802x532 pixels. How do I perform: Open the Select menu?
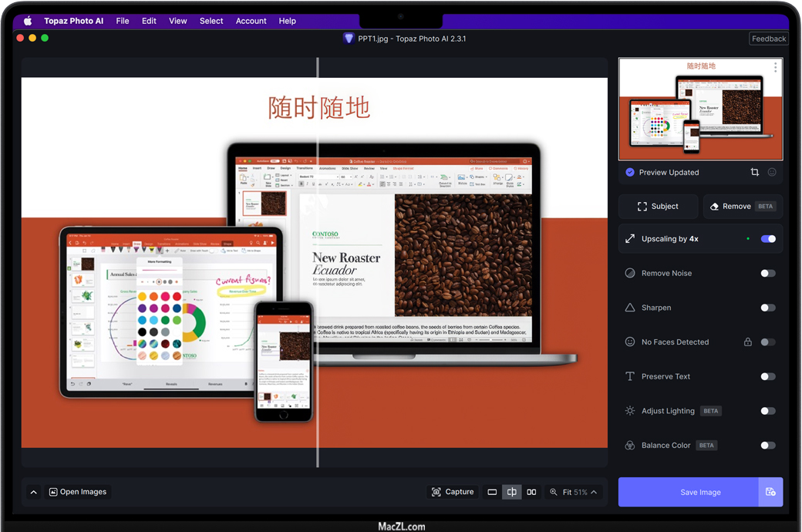coord(211,21)
